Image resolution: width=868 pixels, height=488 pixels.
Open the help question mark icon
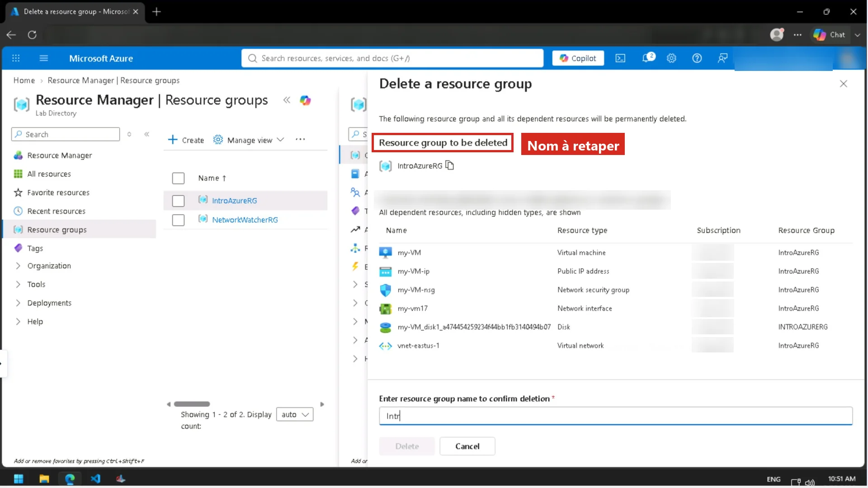pyautogui.click(x=697, y=58)
